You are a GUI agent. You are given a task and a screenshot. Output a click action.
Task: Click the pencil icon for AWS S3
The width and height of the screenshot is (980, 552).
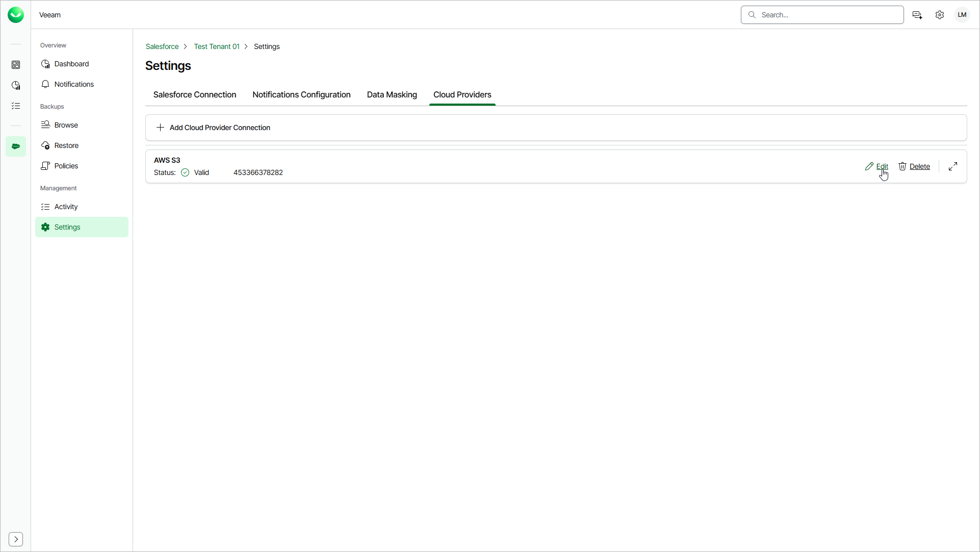pos(869,166)
